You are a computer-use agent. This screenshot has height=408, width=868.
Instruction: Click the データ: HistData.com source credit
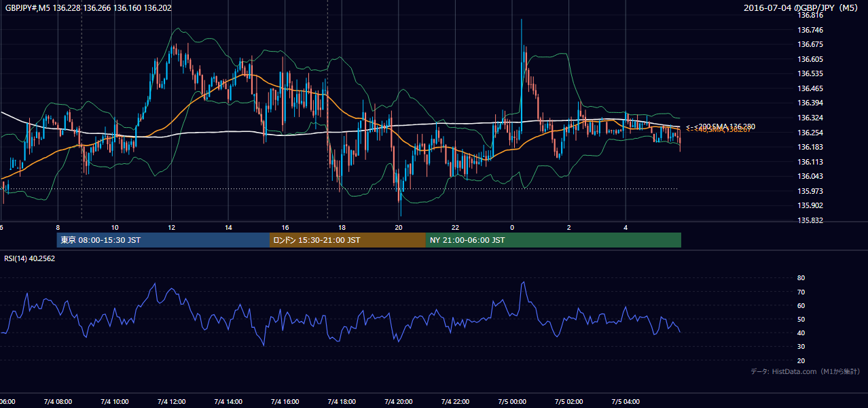point(806,371)
